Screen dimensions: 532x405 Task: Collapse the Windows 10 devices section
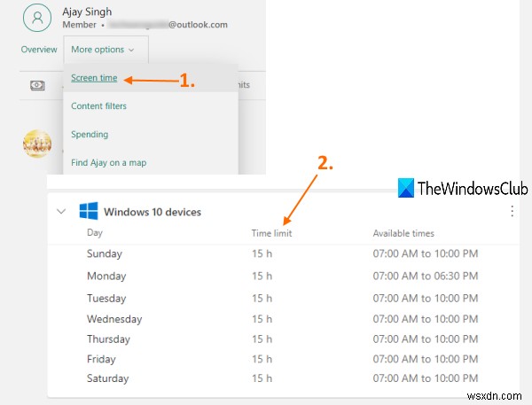pyautogui.click(x=61, y=212)
